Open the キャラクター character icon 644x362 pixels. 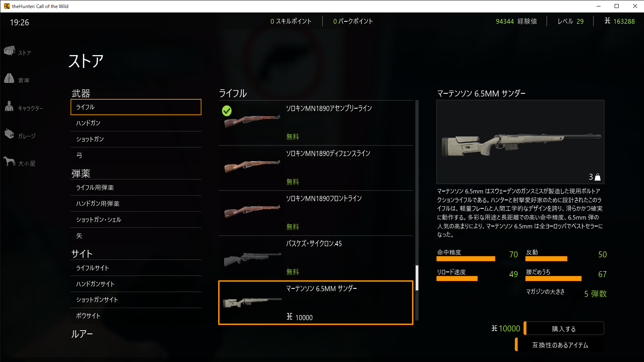(x=9, y=106)
